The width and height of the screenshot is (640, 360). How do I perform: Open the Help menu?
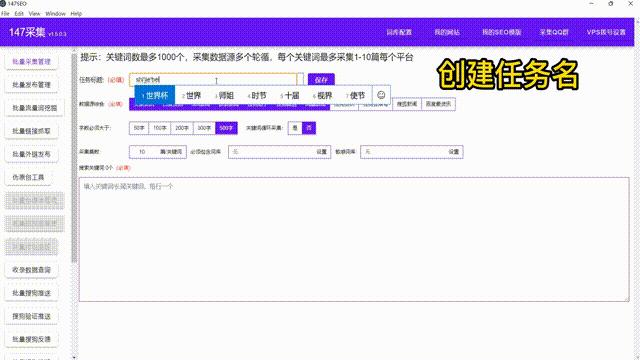click(x=76, y=13)
